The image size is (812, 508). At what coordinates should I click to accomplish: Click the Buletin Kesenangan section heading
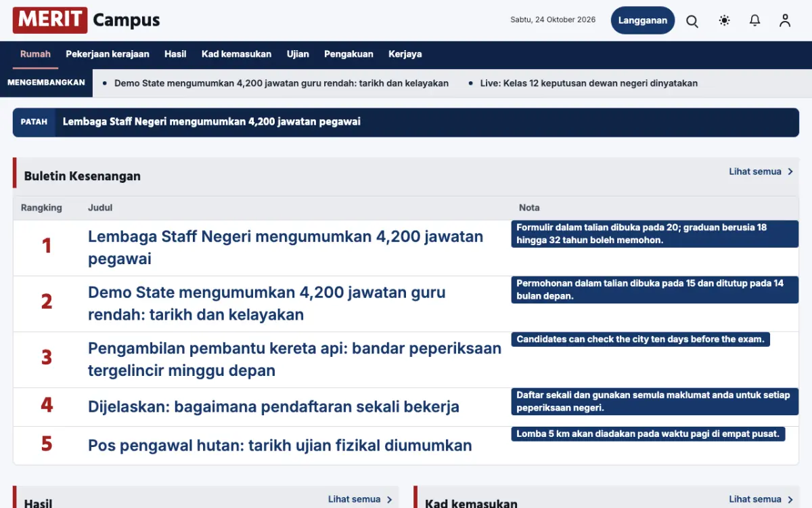pos(83,176)
